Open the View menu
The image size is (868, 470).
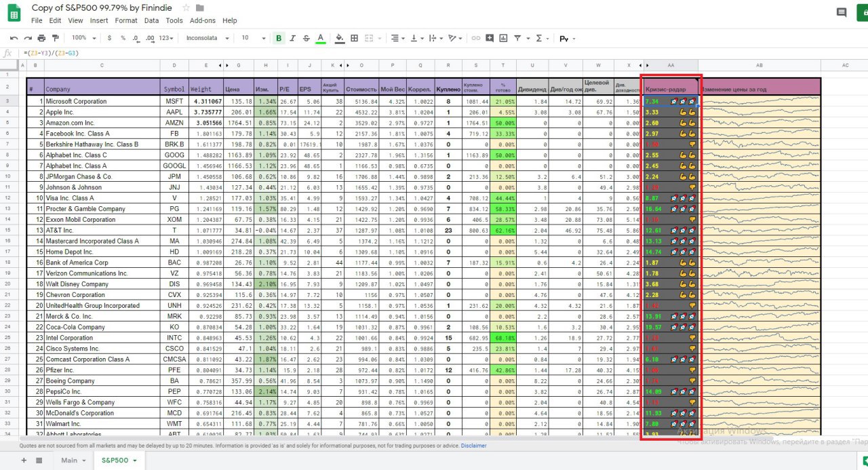(75, 20)
